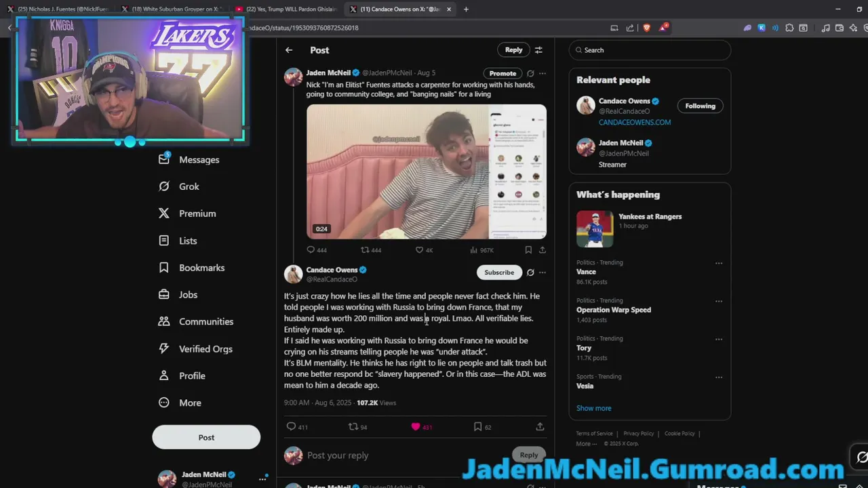868x488 pixels.
Task: Click the Reply button in the post header
Action: (513, 50)
